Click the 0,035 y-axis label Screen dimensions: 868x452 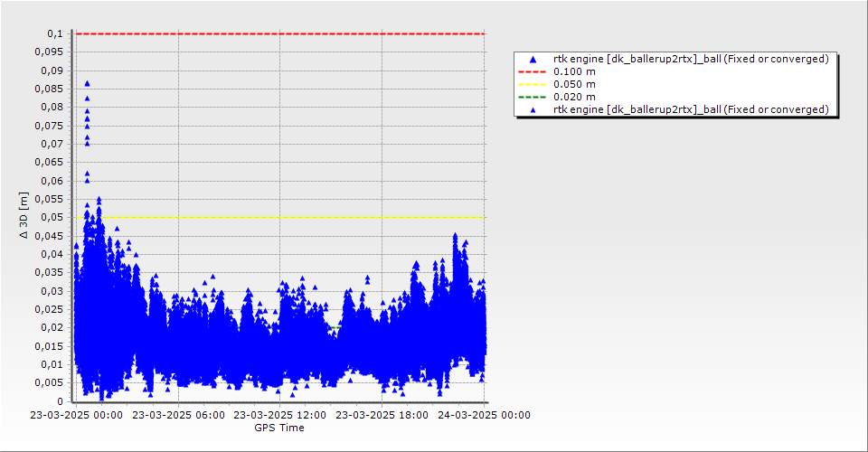click(x=49, y=272)
